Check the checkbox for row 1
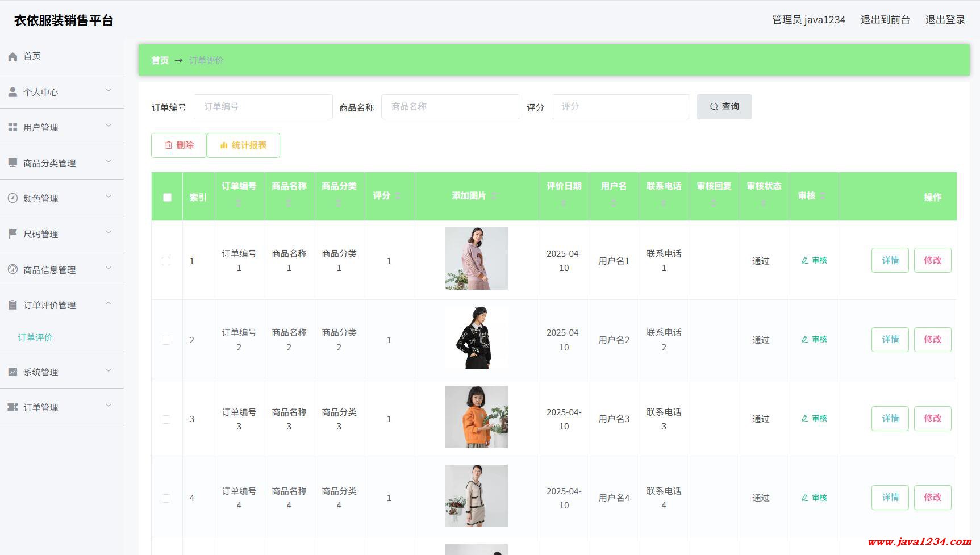The image size is (980, 555). tap(166, 261)
